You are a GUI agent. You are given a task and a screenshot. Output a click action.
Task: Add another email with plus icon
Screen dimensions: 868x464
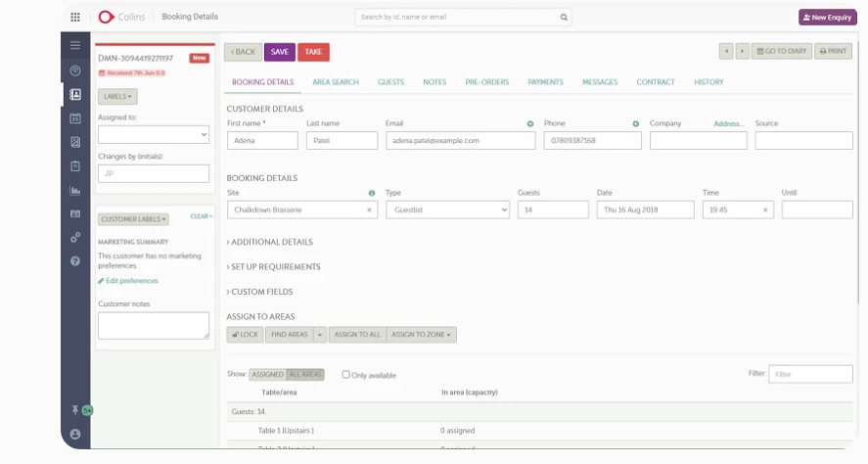(530, 123)
